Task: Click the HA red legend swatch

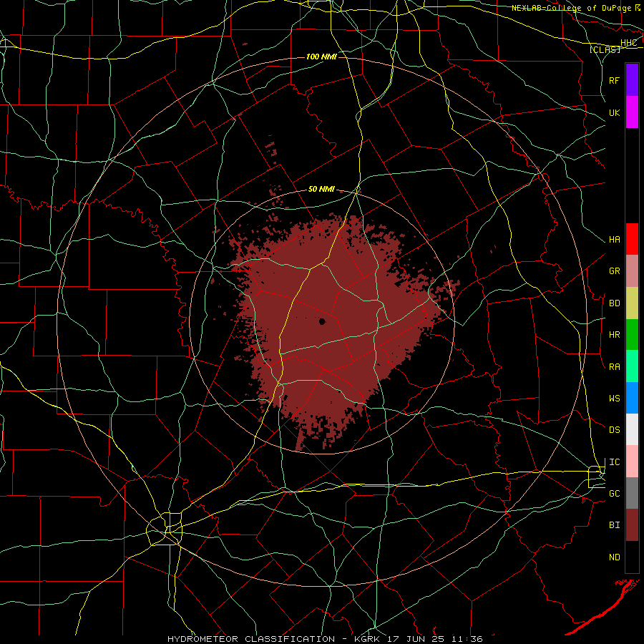Action: point(632,239)
